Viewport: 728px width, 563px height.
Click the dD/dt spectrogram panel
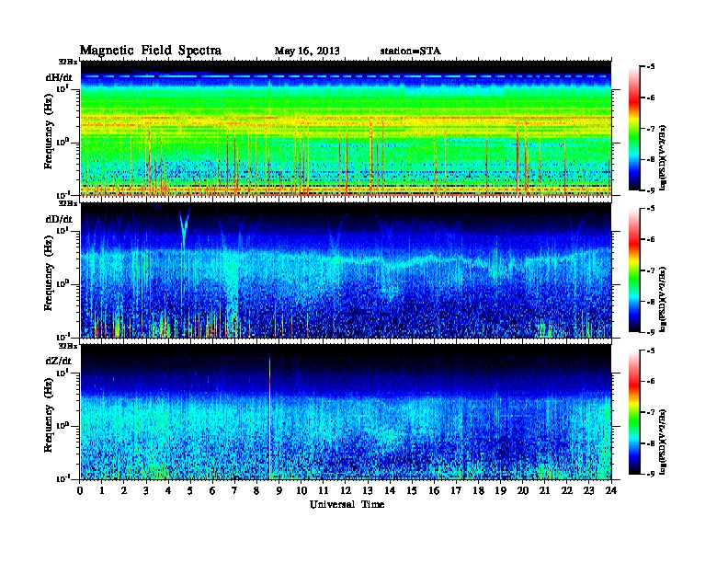pyautogui.click(x=346, y=270)
